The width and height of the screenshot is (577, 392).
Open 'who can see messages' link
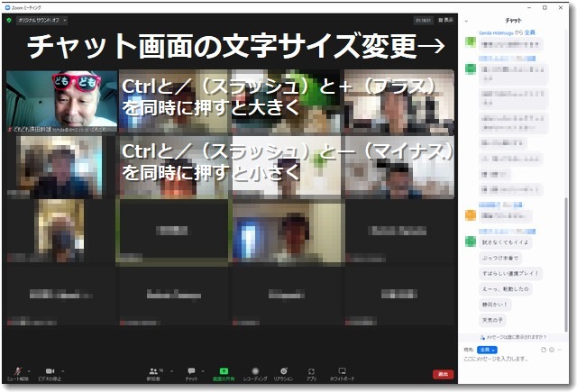pos(513,337)
